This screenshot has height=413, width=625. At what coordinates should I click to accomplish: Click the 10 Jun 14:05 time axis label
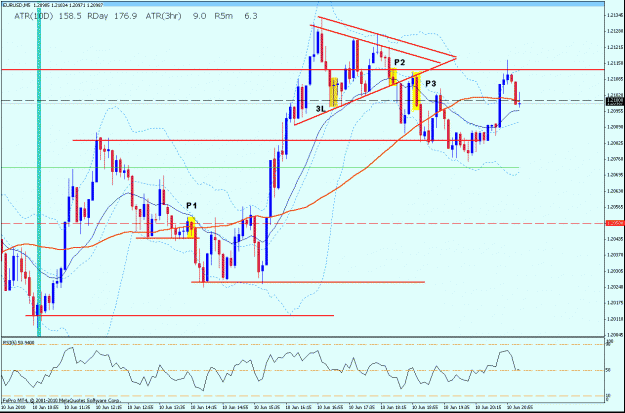[202, 408]
